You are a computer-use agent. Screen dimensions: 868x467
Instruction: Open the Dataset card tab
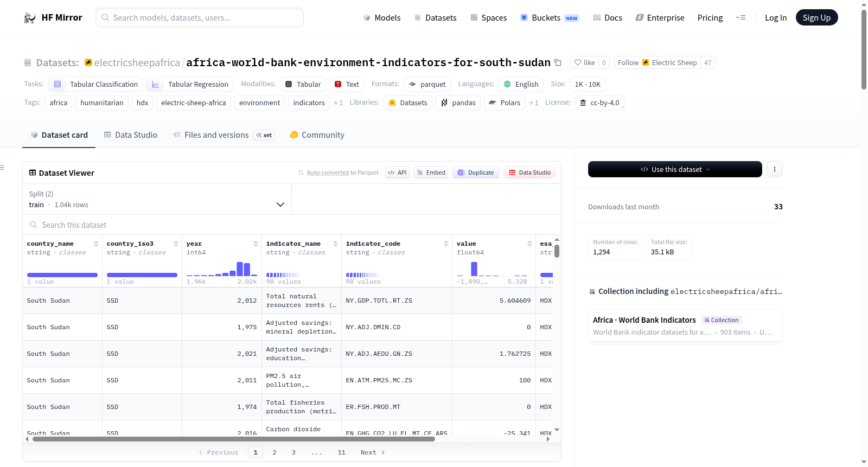coord(59,135)
